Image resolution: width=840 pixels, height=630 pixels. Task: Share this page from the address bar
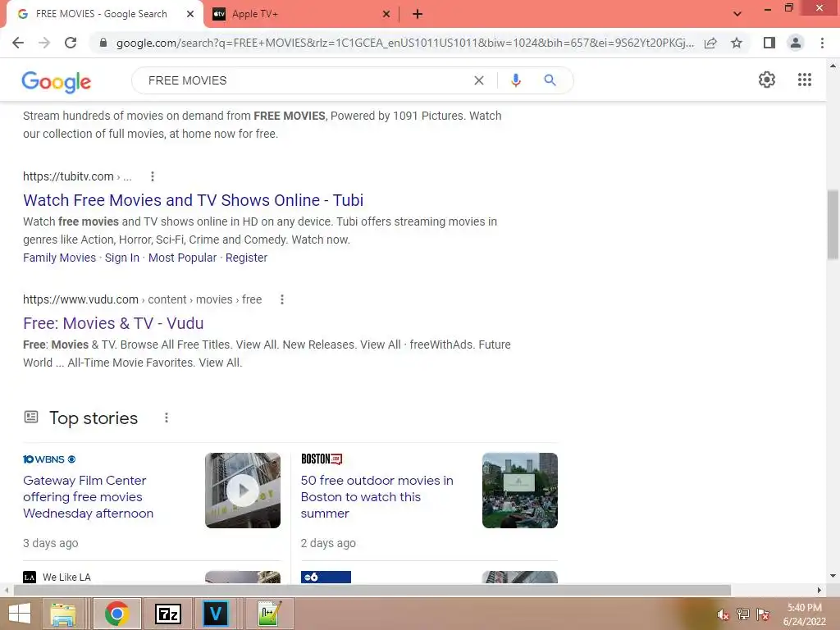710,43
